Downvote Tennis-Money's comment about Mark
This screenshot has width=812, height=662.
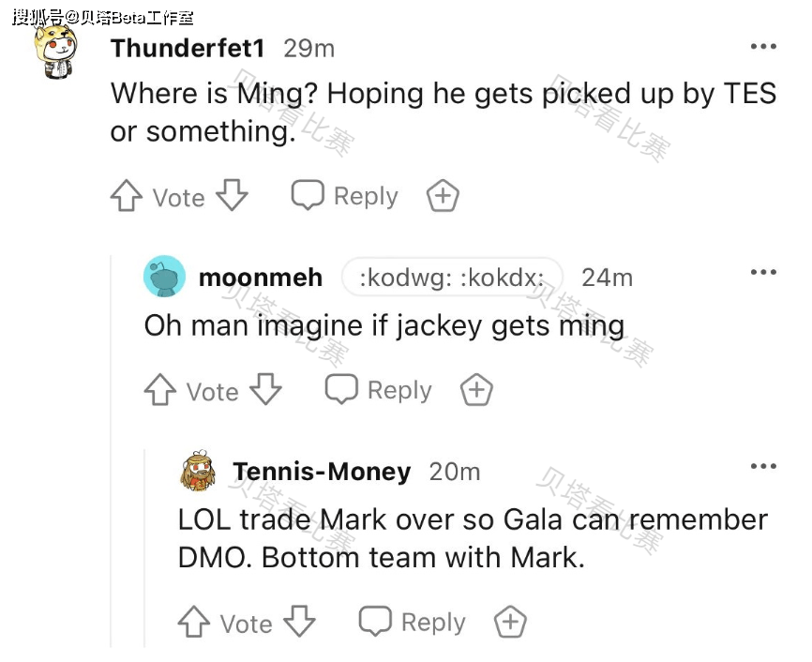(299, 622)
